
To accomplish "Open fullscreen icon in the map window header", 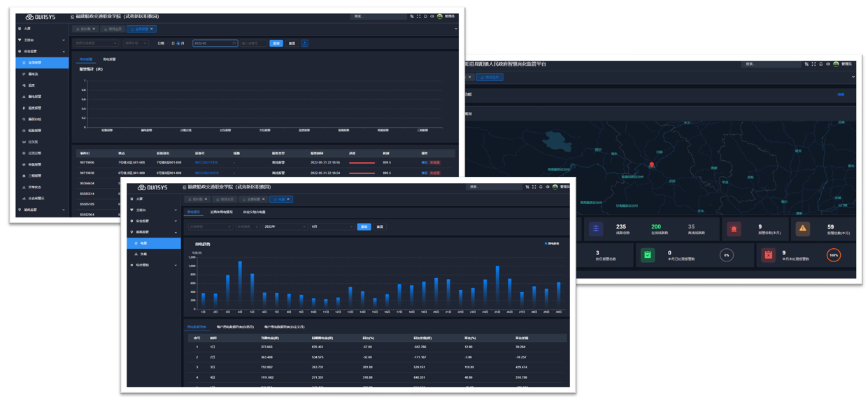I will pos(813,64).
